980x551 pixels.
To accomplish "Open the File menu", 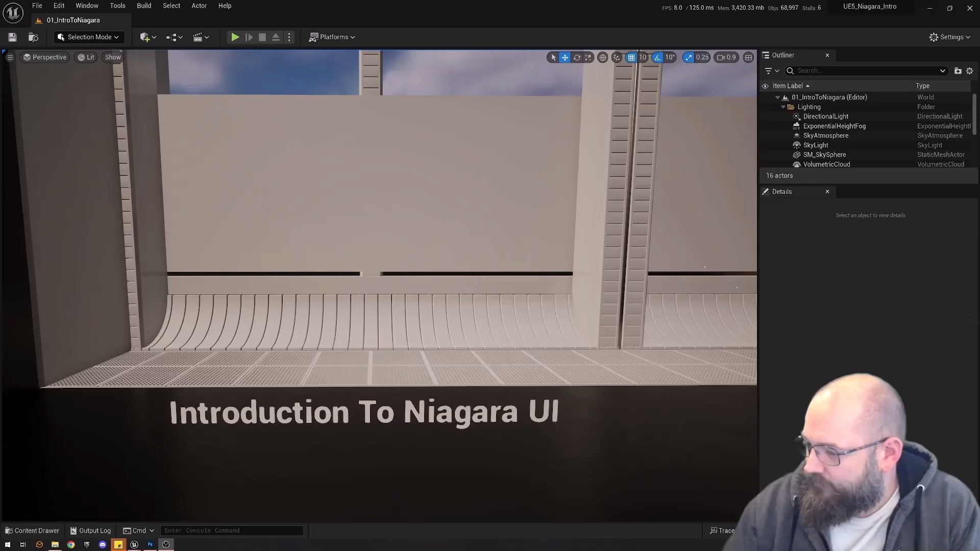I will pyautogui.click(x=37, y=6).
